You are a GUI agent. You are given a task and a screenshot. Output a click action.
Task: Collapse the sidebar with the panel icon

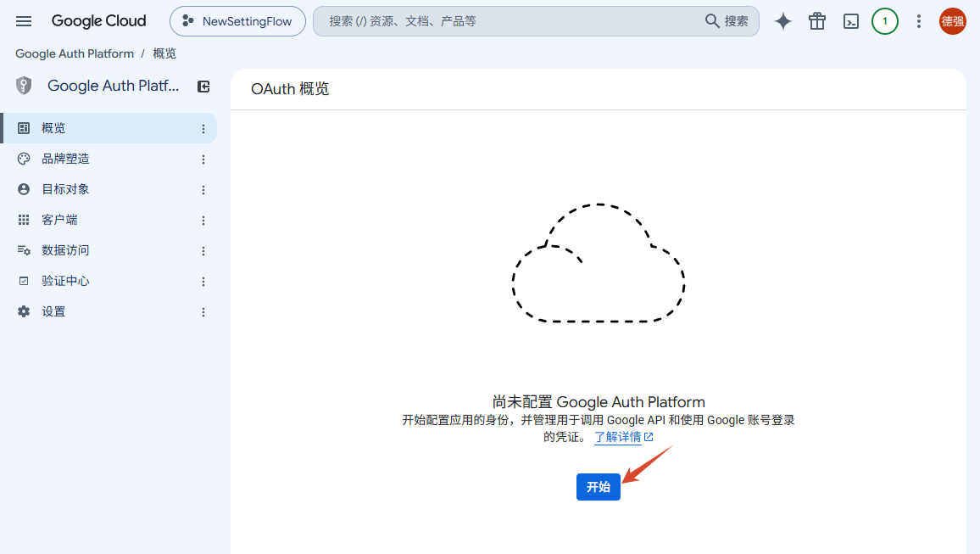[x=203, y=87]
